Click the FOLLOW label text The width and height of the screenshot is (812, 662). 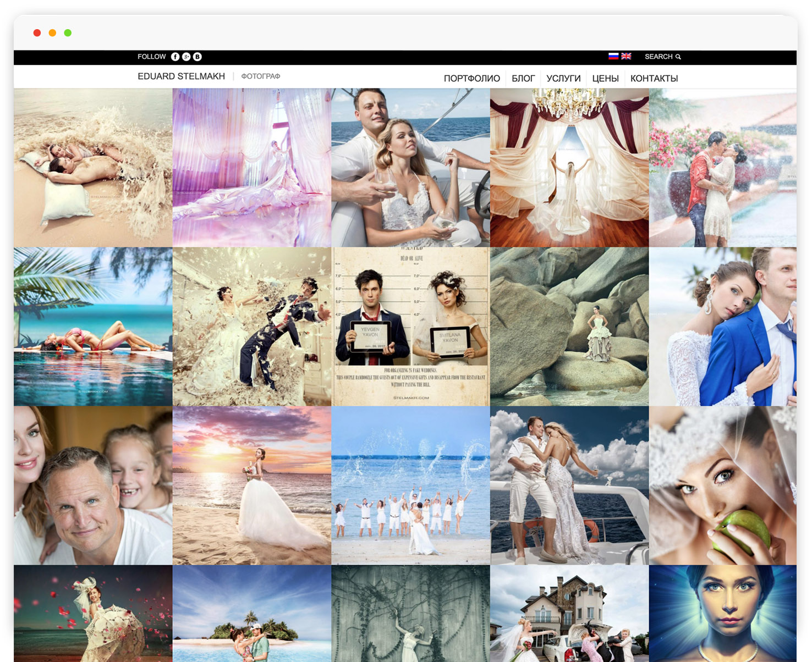[152, 57]
